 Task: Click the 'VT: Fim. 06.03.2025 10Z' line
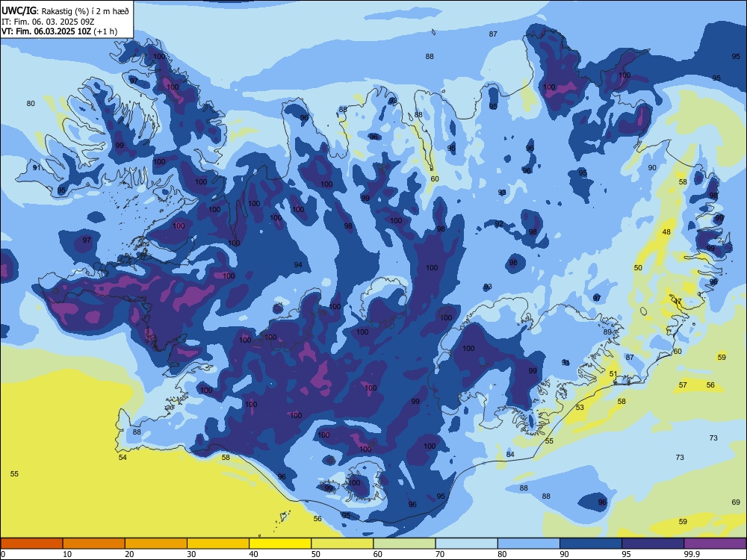[x=46, y=31]
